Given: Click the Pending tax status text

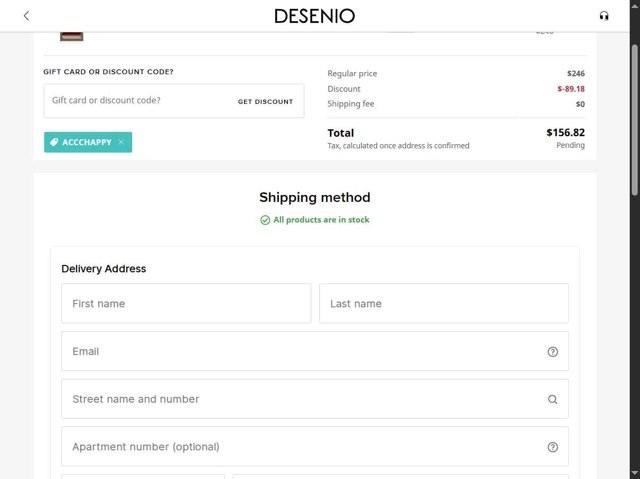Looking at the screenshot, I should (x=570, y=145).
